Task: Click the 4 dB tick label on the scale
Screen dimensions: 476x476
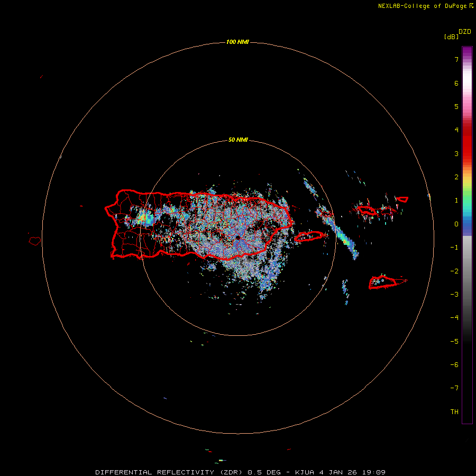Action: click(456, 130)
